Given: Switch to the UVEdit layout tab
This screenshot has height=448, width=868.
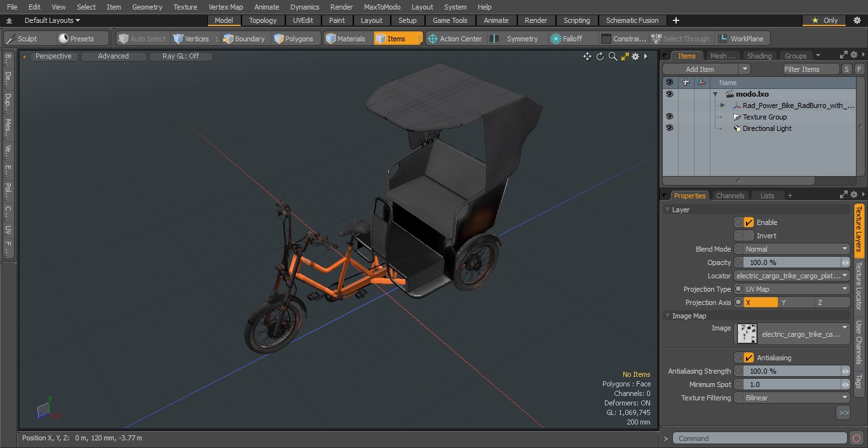Looking at the screenshot, I should pos(303,20).
